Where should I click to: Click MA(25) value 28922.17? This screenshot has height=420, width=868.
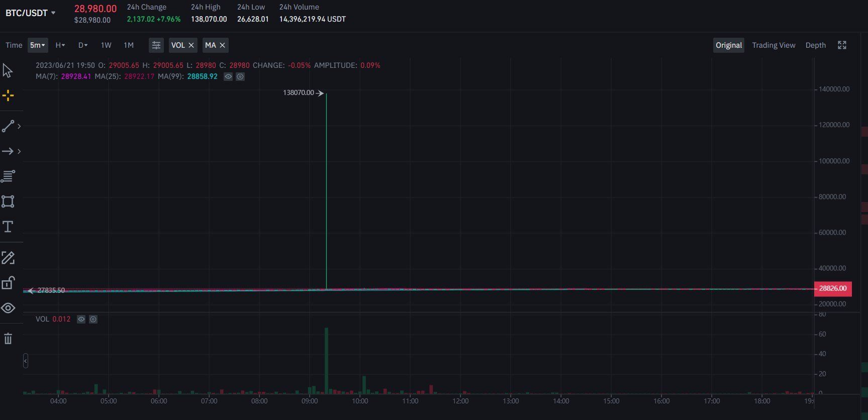[x=139, y=76]
